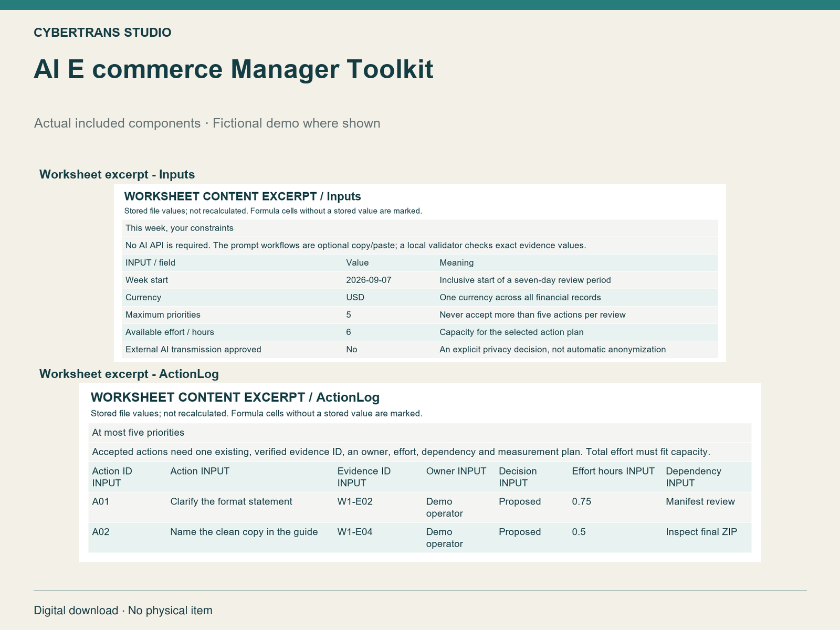Select the W1-E04 evidence ID
This screenshot has width=840, height=630.
point(355,532)
